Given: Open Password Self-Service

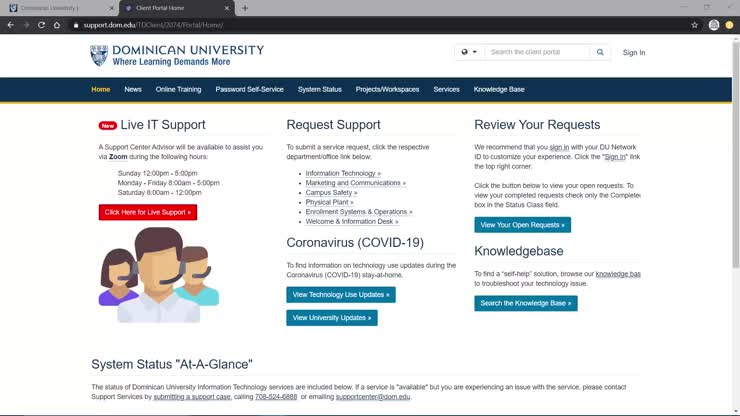Looking at the screenshot, I should click(x=249, y=89).
